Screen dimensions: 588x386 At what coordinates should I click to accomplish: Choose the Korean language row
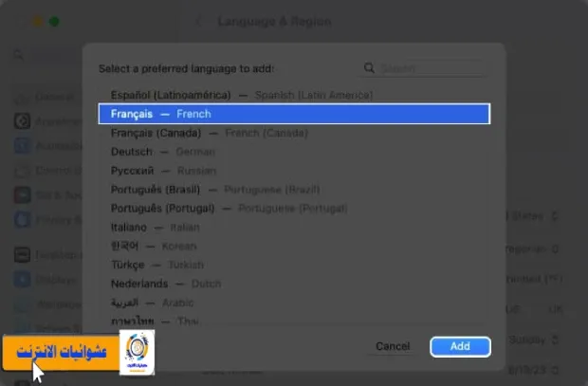[x=294, y=246]
